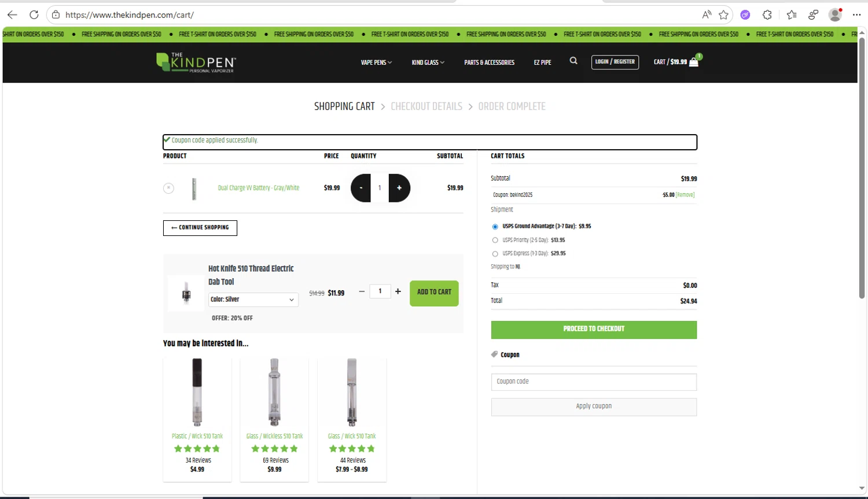Click the Hot Knife quantity field
868x499 pixels.
[x=380, y=291]
